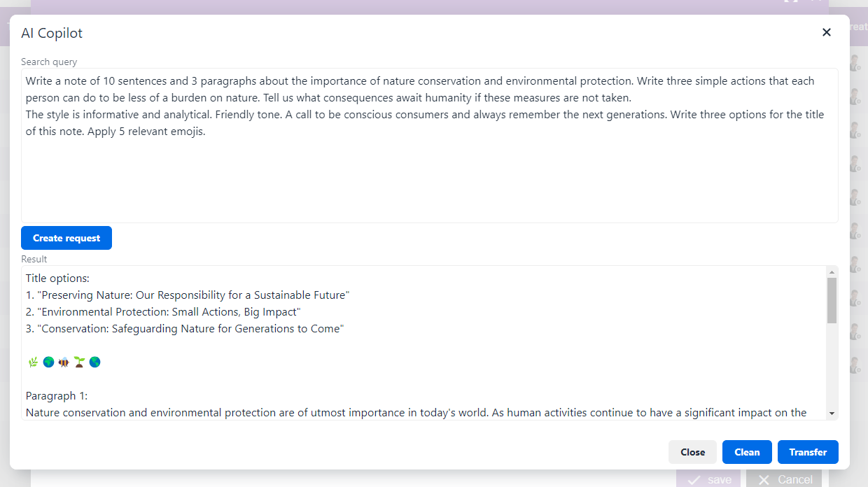Click the emoji row in the Result
Image resolution: width=868 pixels, height=487 pixels.
pos(64,362)
